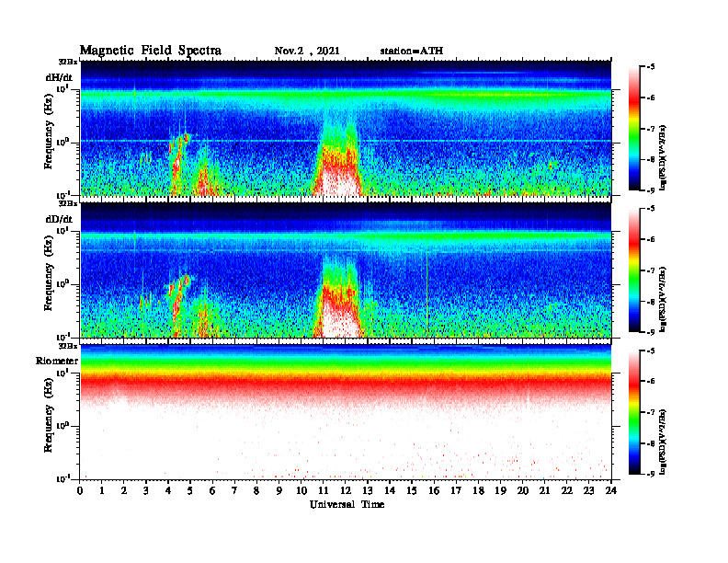Click hour "18" on the Universal Time axis
This screenshot has width=728, height=563.
[478, 490]
